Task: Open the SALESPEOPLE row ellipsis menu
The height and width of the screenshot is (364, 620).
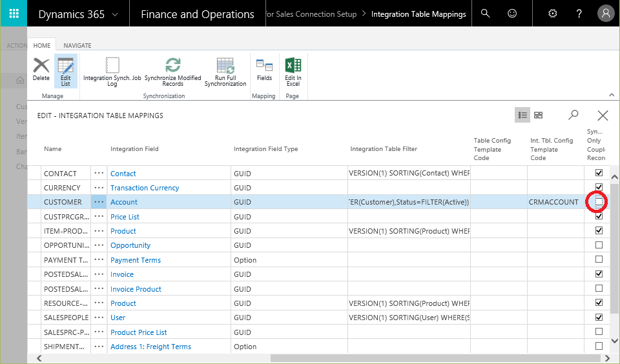Action: [99, 318]
